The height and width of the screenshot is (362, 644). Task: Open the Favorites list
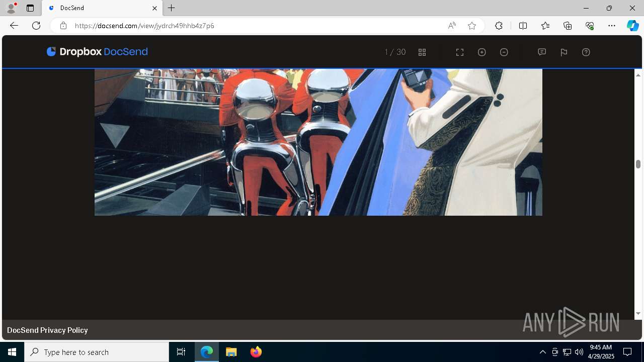pos(545,26)
